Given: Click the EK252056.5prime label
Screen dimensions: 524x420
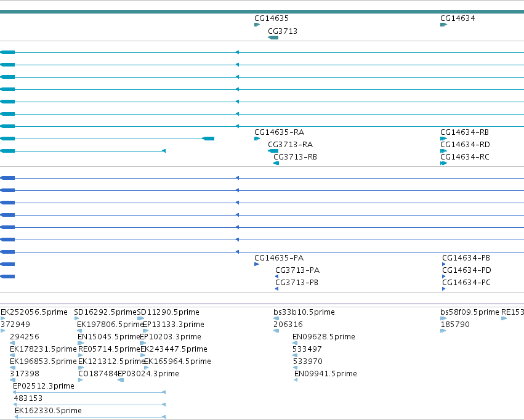Looking at the screenshot, I should pos(34,312).
